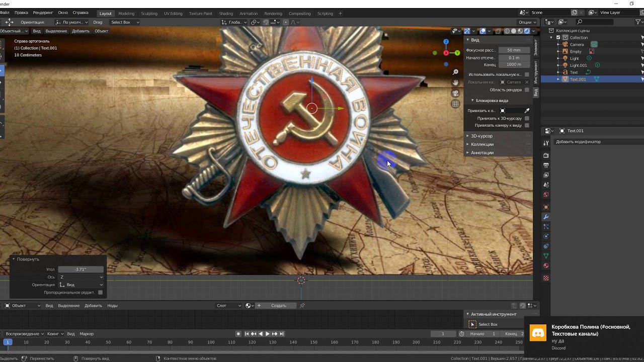The height and width of the screenshot is (362, 644).
Task: Select solid viewport shading
Action: pos(514,31)
